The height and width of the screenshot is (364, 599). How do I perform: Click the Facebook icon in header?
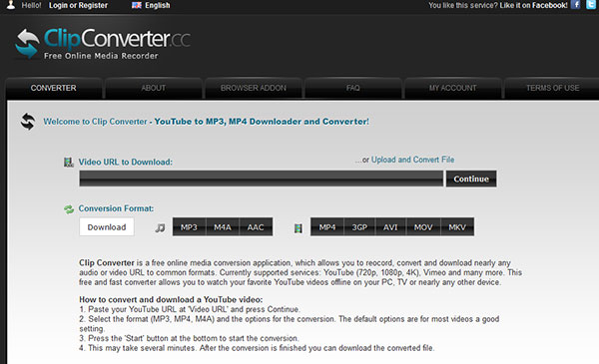[576, 5]
